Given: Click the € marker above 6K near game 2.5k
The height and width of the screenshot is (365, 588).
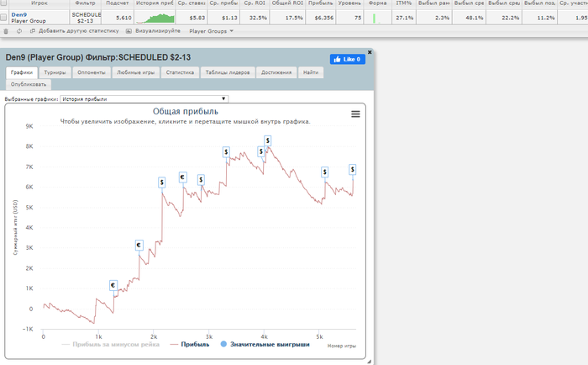Looking at the screenshot, I should click(x=182, y=177).
